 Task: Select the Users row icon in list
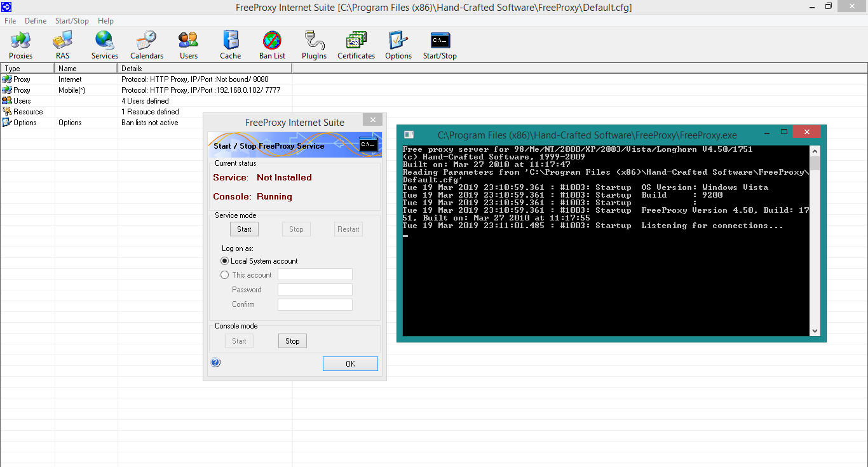click(x=6, y=100)
